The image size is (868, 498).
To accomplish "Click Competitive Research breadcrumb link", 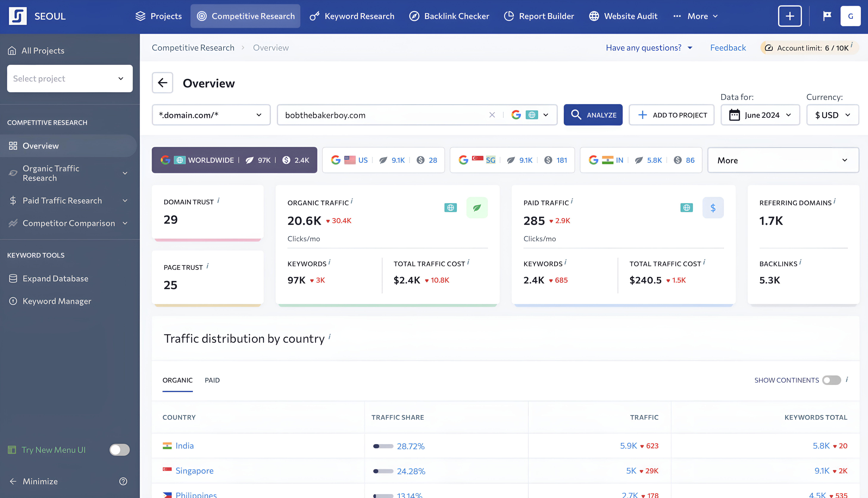I will [193, 48].
